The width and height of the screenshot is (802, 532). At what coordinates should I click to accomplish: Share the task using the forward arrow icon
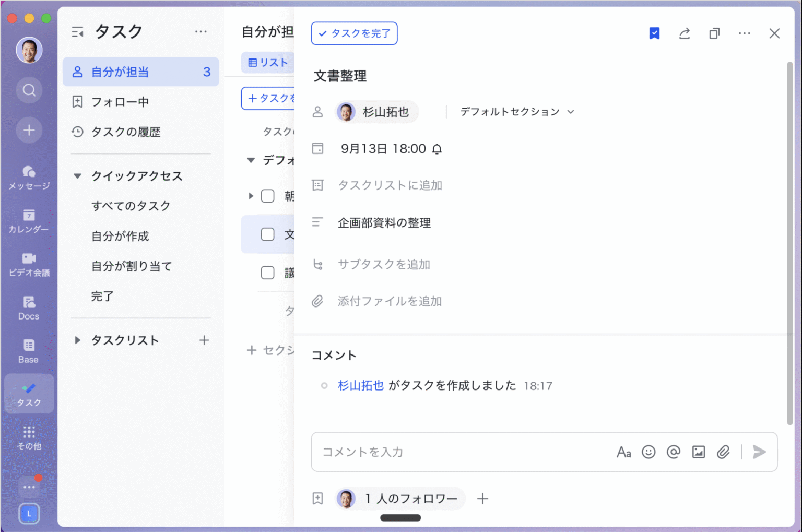pyautogui.click(x=685, y=33)
